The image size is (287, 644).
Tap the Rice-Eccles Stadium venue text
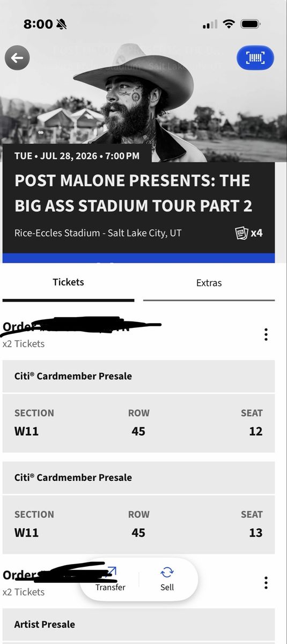(98, 233)
